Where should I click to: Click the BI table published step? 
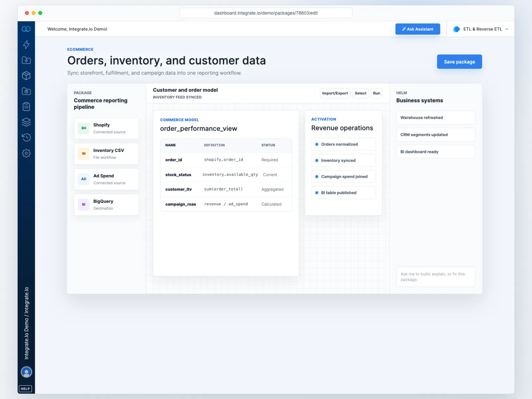point(343,193)
